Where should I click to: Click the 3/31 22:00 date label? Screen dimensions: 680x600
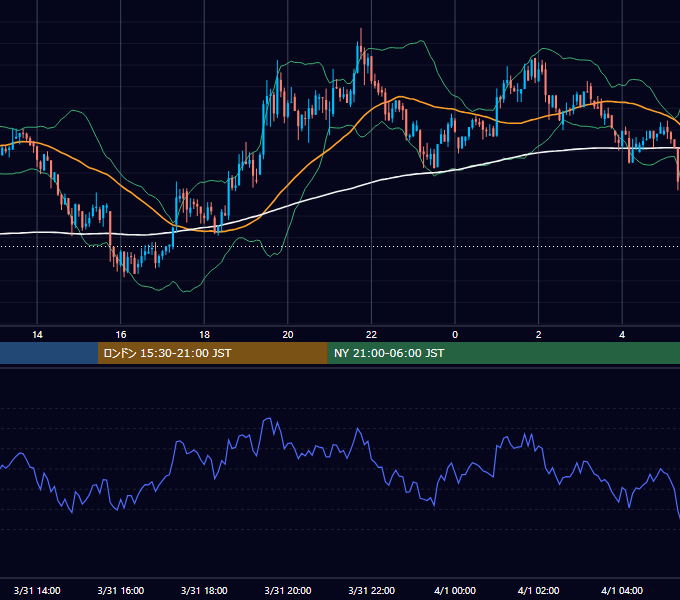(372, 590)
